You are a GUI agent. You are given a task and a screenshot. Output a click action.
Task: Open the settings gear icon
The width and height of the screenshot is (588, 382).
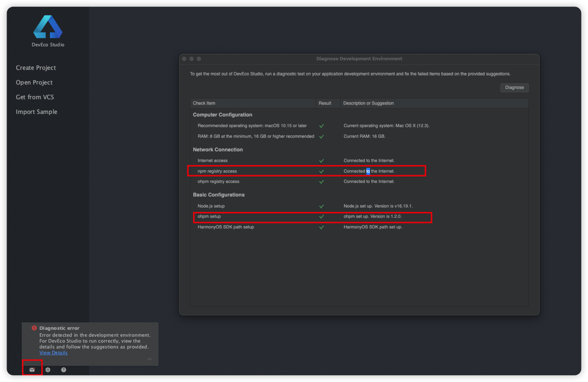[x=48, y=370]
